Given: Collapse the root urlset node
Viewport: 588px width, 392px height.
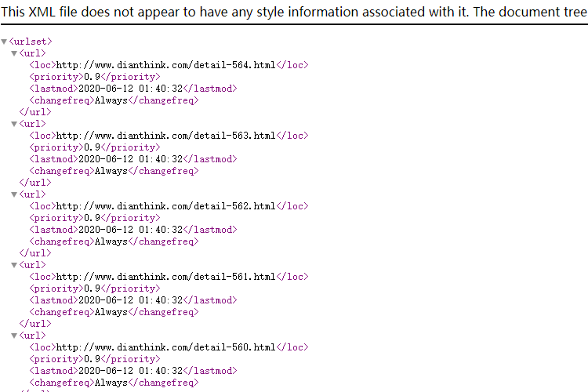Looking at the screenshot, I should pyautogui.click(x=4, y=42).
